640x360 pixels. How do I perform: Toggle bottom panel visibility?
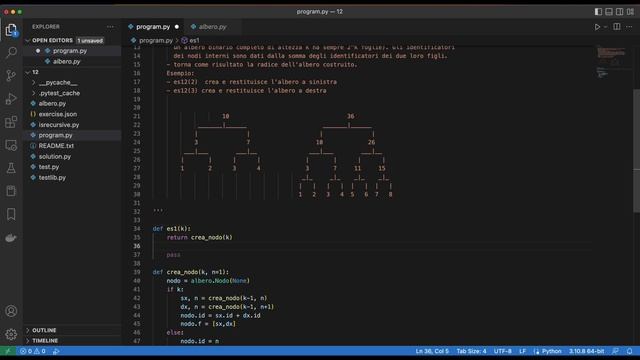609,11
